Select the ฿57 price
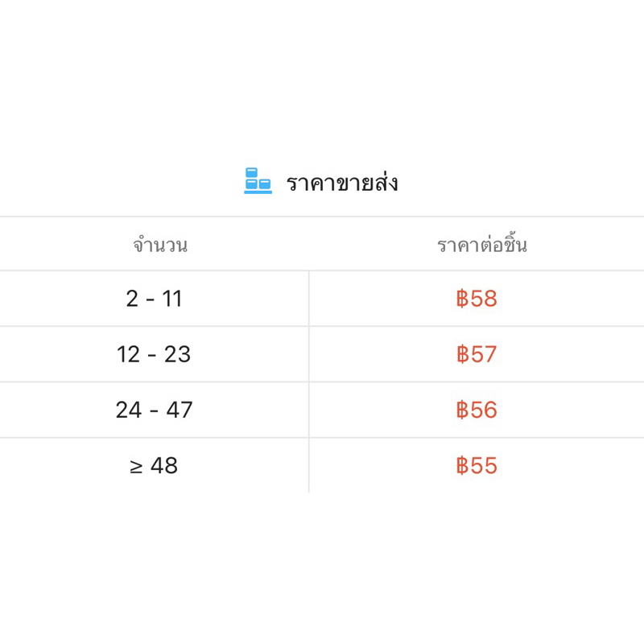Image resolution: width=644 pixels, height=644 pixels. (477, 354)
